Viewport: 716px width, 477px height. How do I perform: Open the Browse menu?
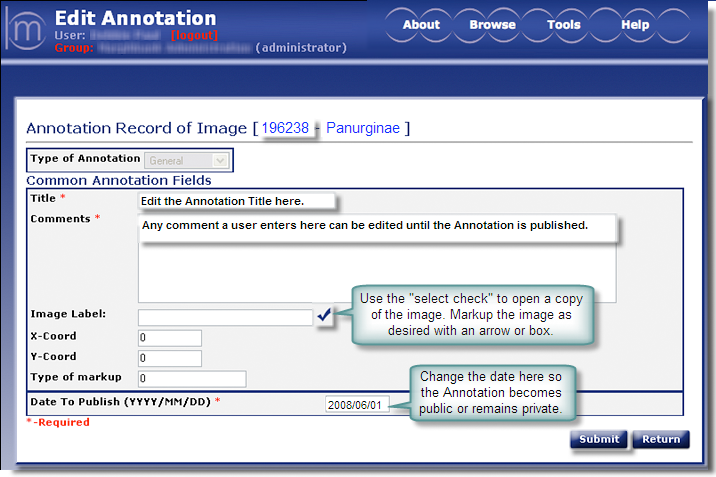(493, 25)
